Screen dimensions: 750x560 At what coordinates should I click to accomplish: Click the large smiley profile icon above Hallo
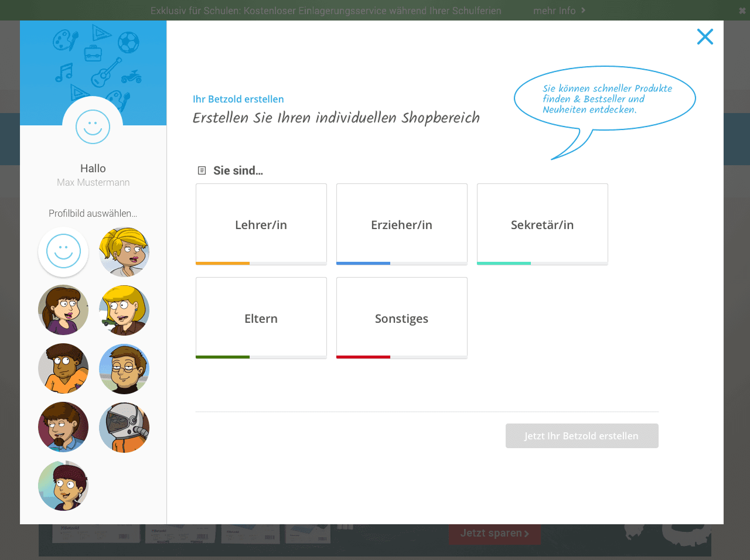point(93,127)
